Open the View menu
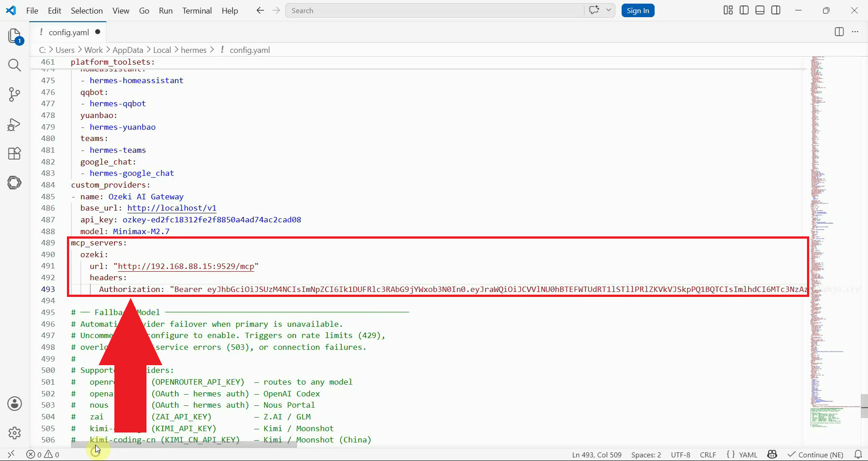Image resolution: width=868 pixels, height=461 pixels. pyautogui.click(x=121, y=10)
